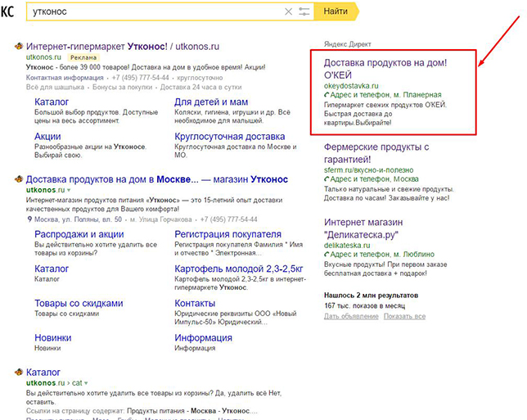Image resolution: width=527 pixels, height=420 pixels.
Task: Click Дать объявление link
Action: tap(351, 316)
